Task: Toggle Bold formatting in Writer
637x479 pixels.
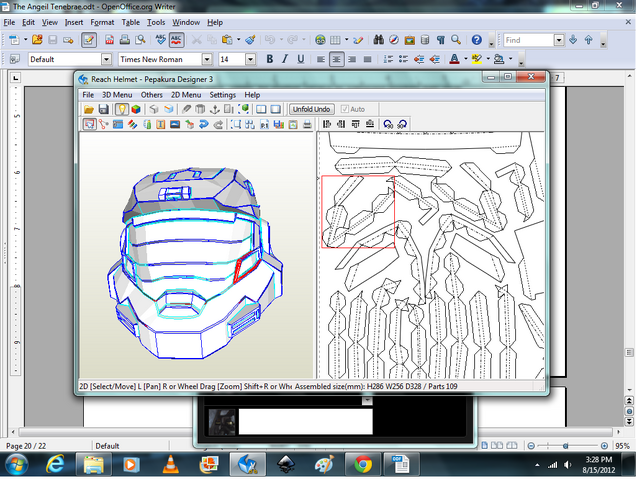Action: tap(269, 59)
